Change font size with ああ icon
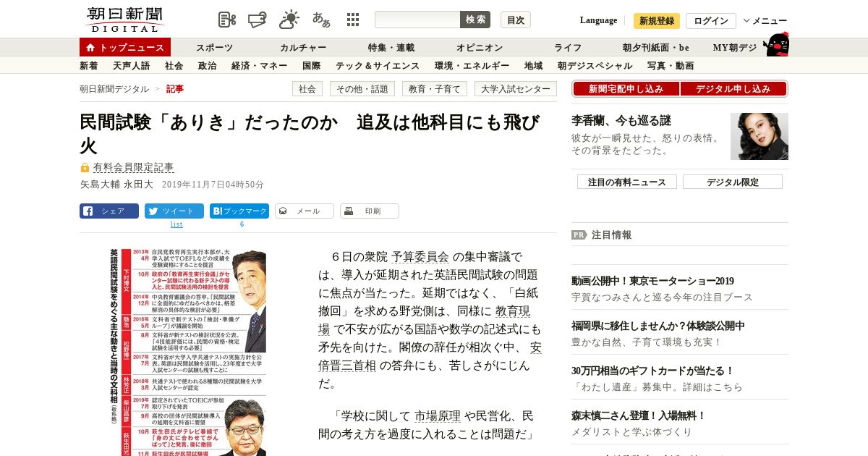868x456 pixels. pos(321,20)
